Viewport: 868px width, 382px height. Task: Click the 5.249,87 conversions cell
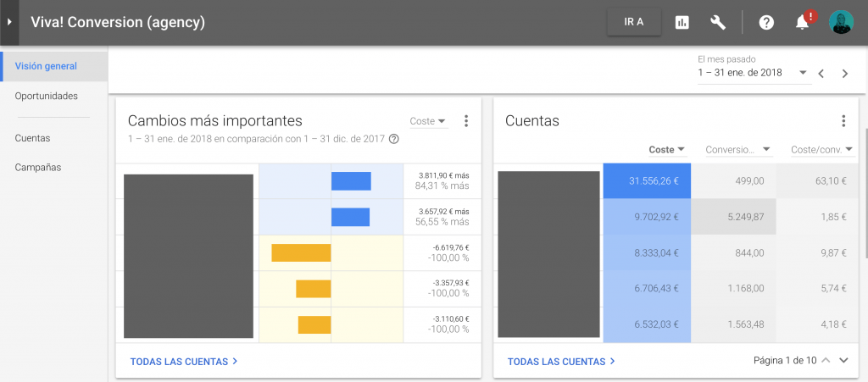tap(733, 217)
